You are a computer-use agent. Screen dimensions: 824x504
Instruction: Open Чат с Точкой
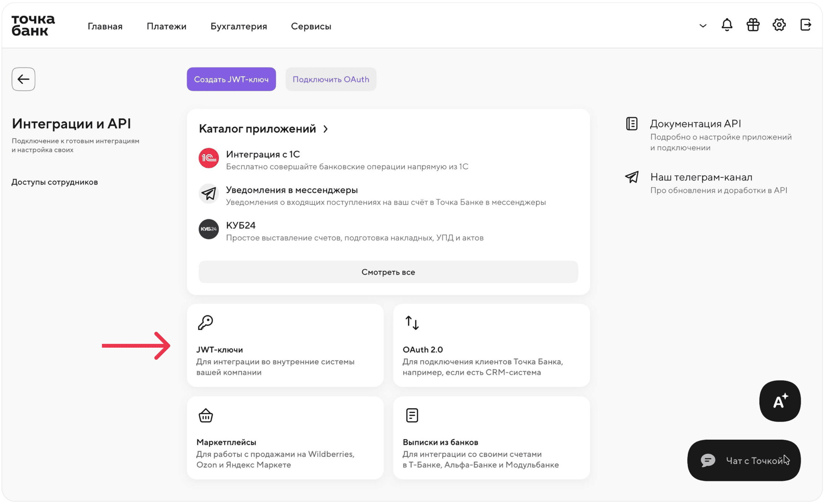click(744, 460)
